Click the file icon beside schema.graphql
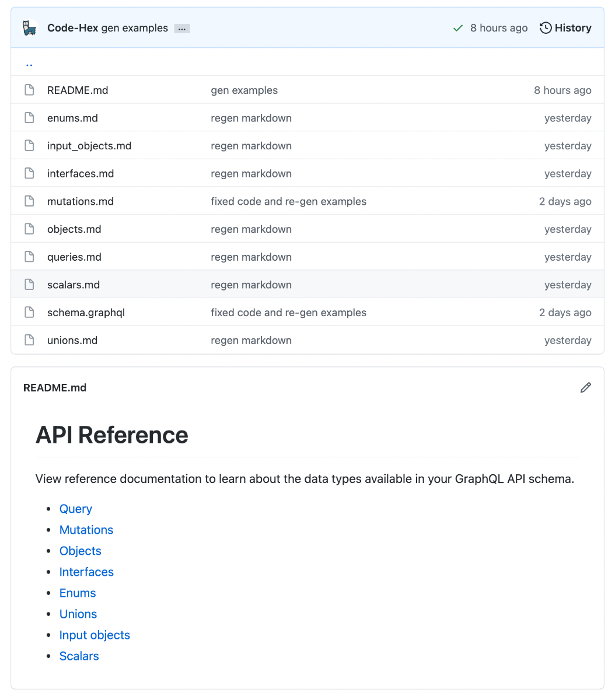The image size is (615, 700). tap(29, 313)
